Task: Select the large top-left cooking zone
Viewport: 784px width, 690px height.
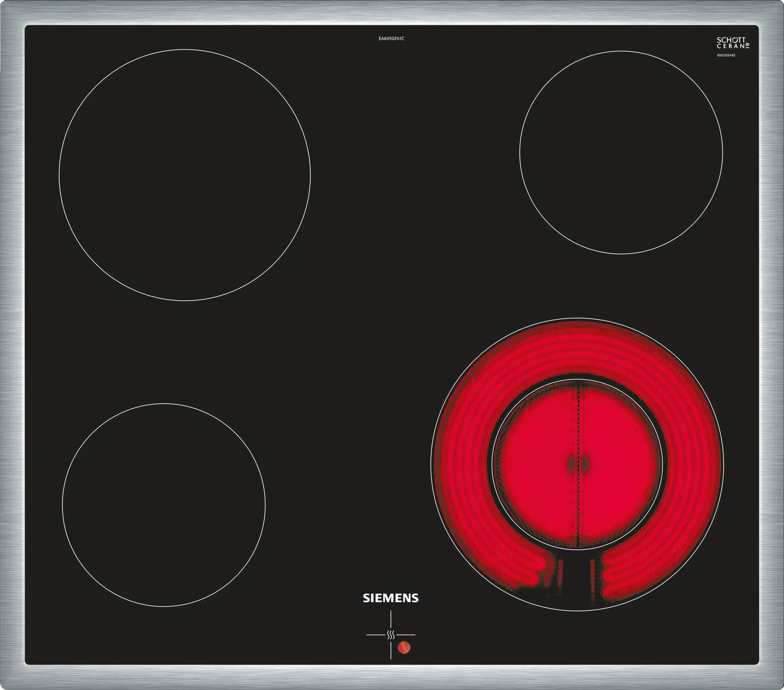Action: tap(184, 175)
